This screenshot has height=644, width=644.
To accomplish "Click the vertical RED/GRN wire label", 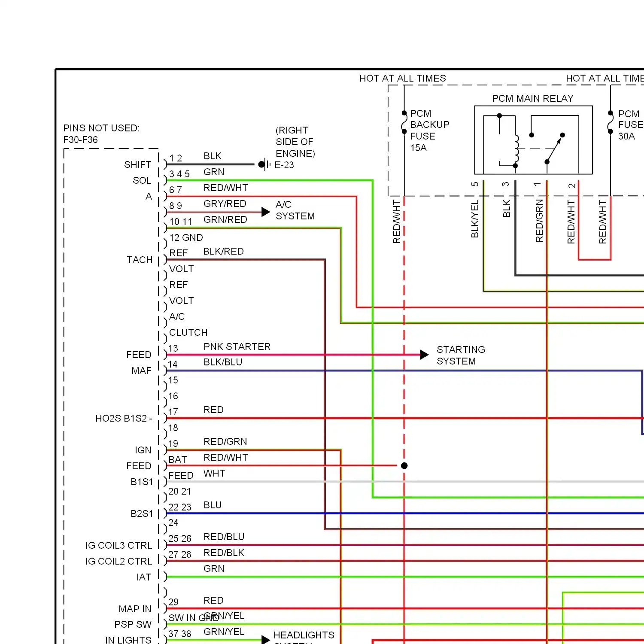I will [539, 221].
